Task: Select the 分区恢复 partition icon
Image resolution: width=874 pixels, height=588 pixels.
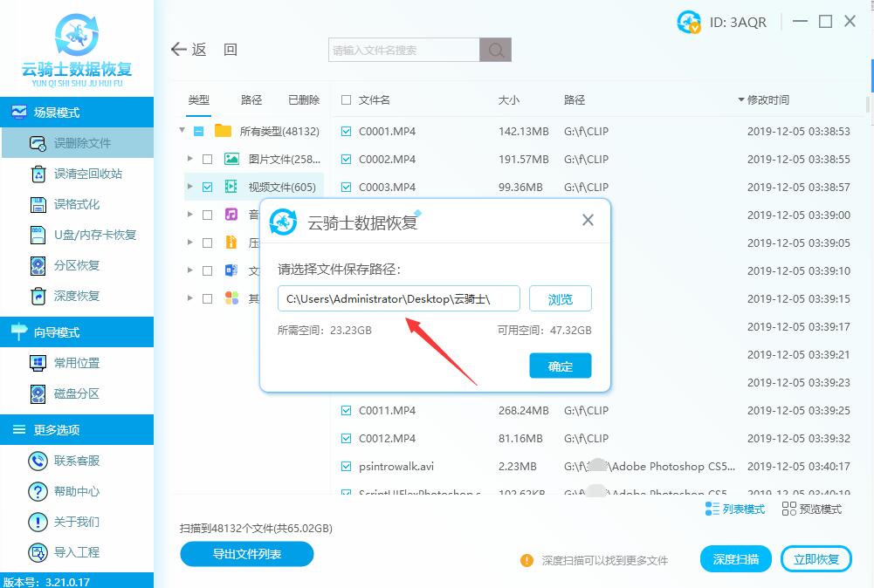Action: pyautogui.click(x=38, y=265)
